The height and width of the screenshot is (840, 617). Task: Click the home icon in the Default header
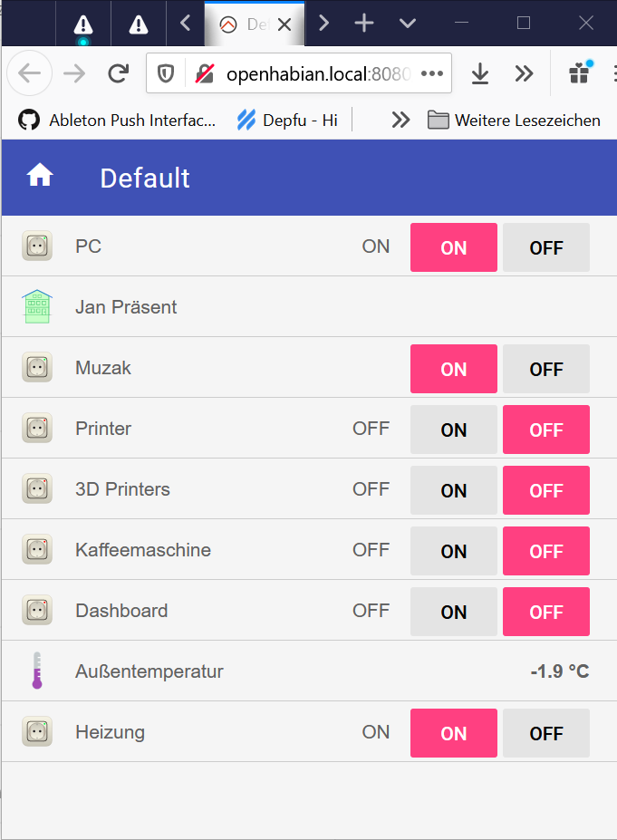point(40,175)
